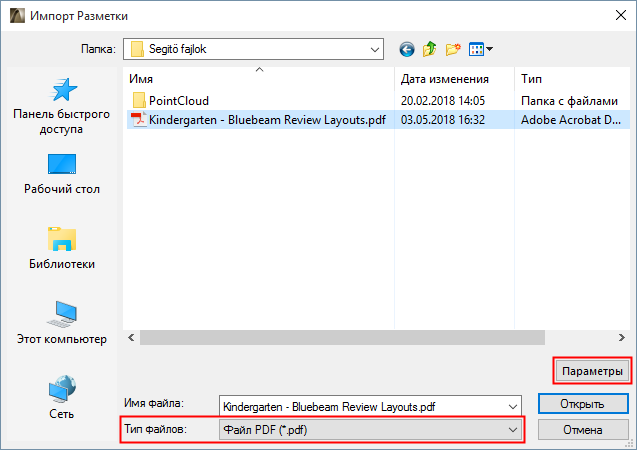Open the Тип файлов dropdown

pos(370,430)
